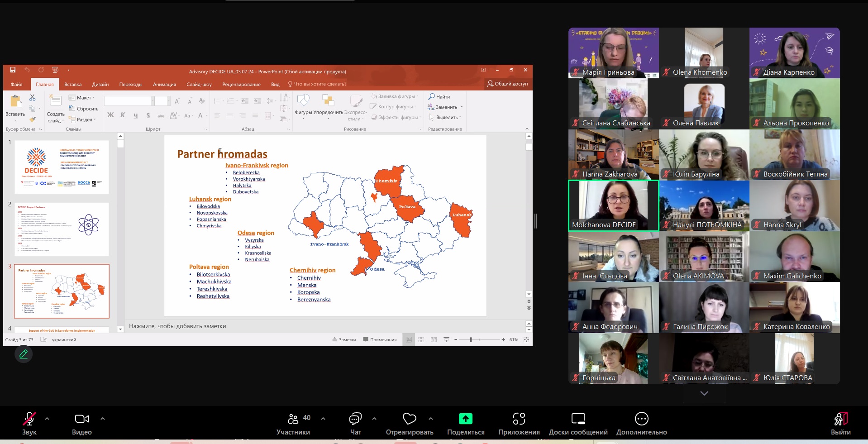Open Участники participants panel
Screen dimensions: 868x444
[293, 424]
